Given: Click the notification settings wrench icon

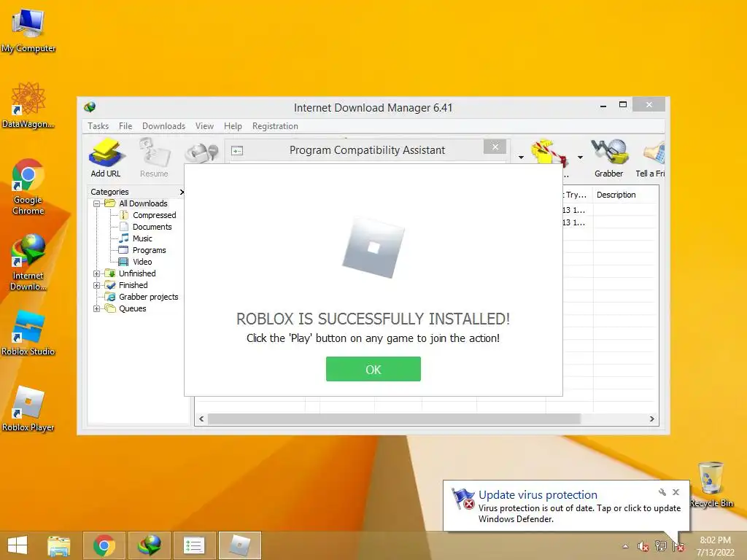Looking at the screenshot, I should (x=662, y=492).
